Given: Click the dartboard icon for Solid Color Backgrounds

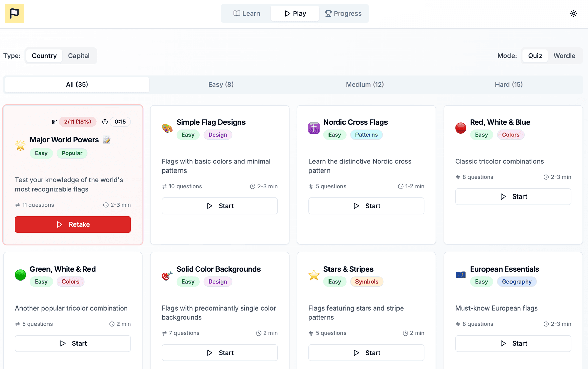Looking at the screenshot, I should (x=167, y=275).
